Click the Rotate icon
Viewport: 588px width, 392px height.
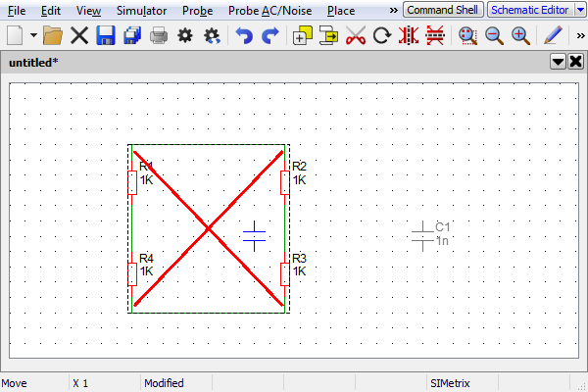point(382,35)
